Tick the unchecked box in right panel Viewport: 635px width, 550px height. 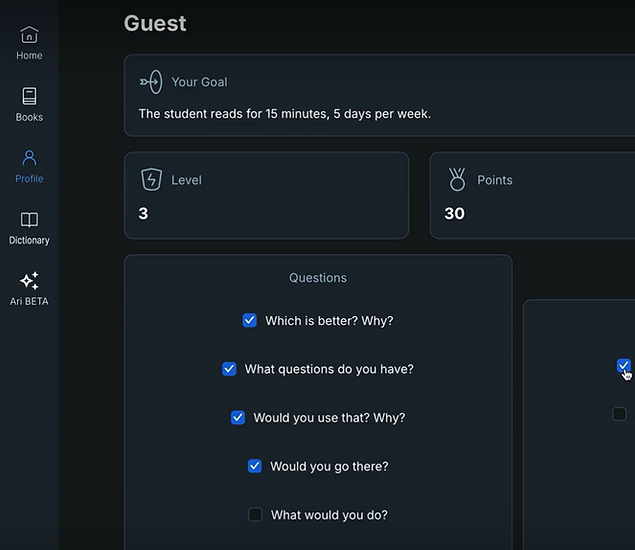click(619, 414)
